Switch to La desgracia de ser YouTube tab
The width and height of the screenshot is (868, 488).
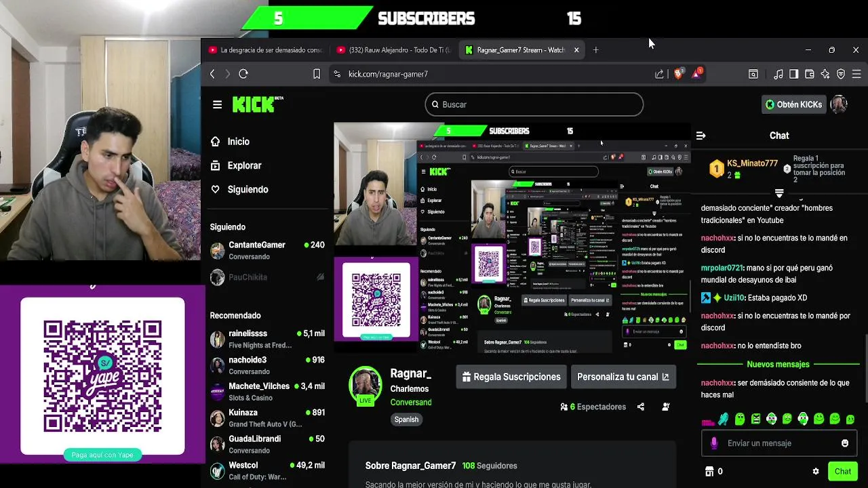[x=266, y=49]
